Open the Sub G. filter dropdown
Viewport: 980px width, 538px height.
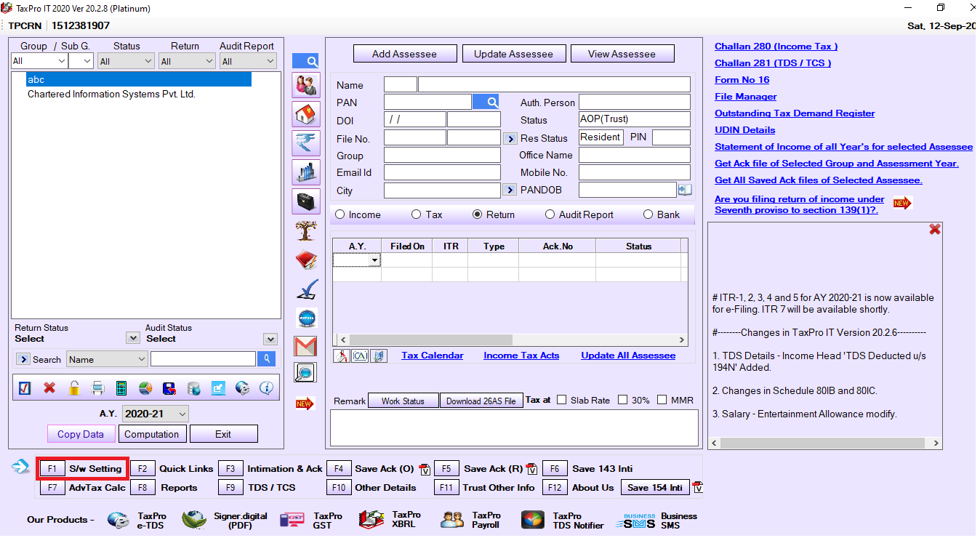81,61
